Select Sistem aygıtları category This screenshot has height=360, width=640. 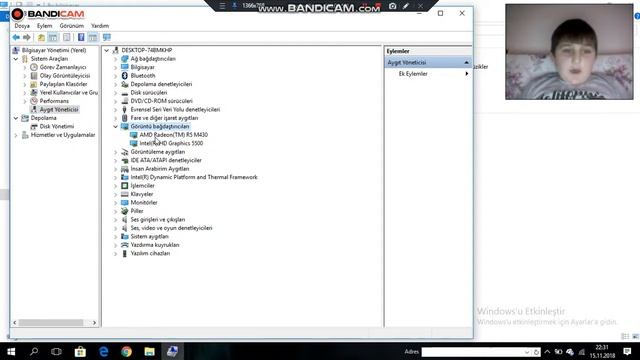[x=149, y=236]
